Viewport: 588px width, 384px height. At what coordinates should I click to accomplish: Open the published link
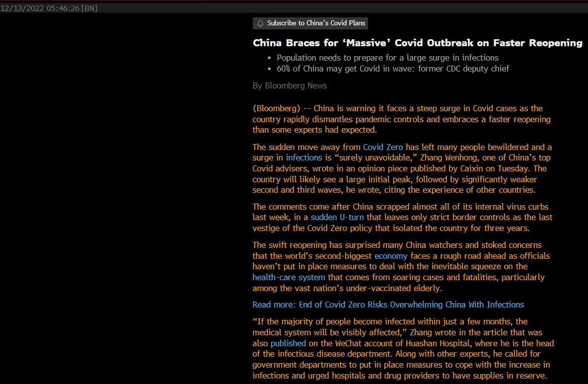[288, 343]
